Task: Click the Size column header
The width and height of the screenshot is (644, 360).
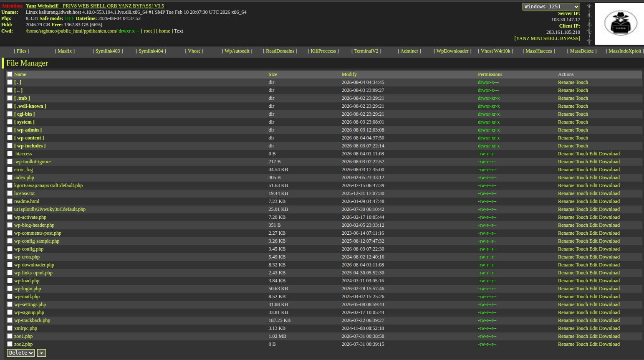Action: pos(273,74)
